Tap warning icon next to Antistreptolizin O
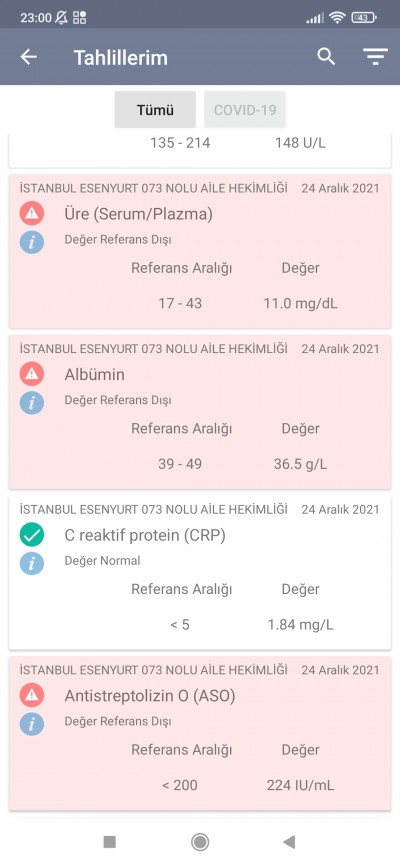 click(x=32, y=695)
